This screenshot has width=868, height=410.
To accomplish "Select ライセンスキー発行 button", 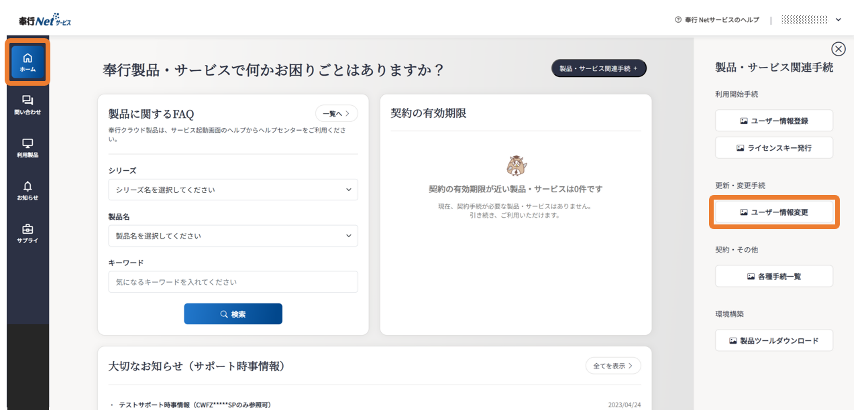I will (774, 148).
